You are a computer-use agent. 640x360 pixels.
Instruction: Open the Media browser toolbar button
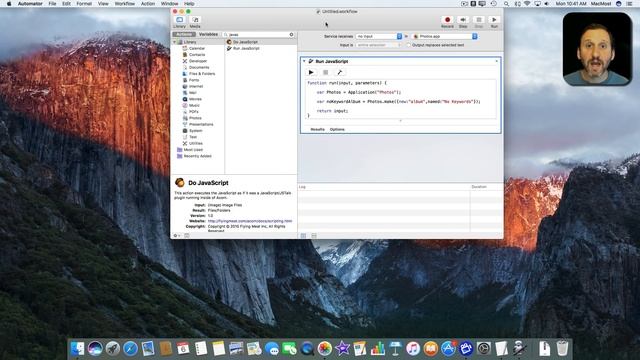point(195,20)
